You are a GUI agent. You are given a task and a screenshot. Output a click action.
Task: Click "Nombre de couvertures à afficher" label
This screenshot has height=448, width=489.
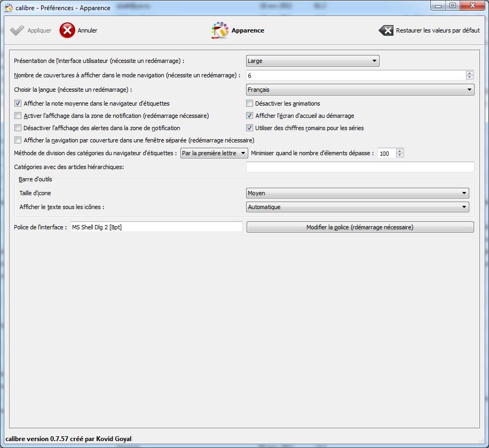(x=127, y=75)
